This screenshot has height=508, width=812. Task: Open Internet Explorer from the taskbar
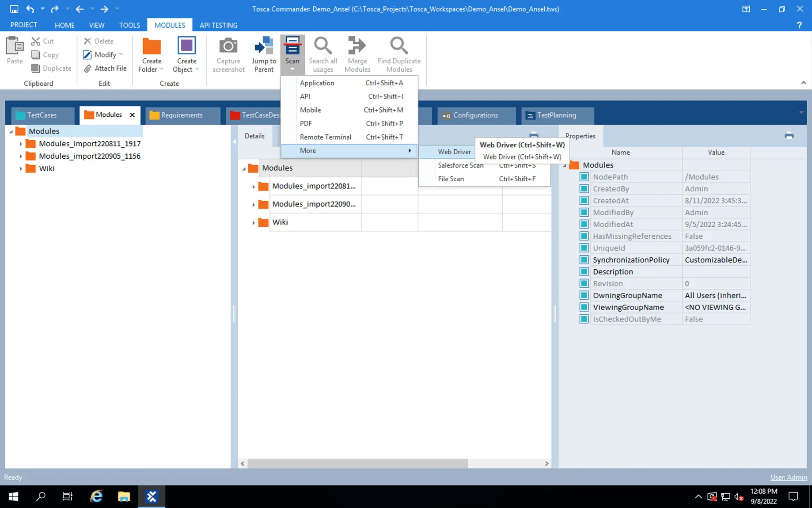(x=96, y=497)
